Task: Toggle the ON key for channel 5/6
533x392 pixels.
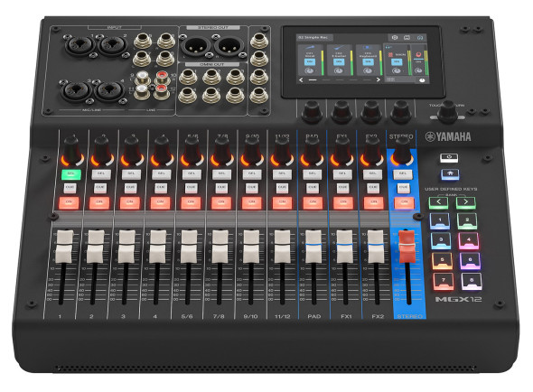Action: [x=191, y=202]
